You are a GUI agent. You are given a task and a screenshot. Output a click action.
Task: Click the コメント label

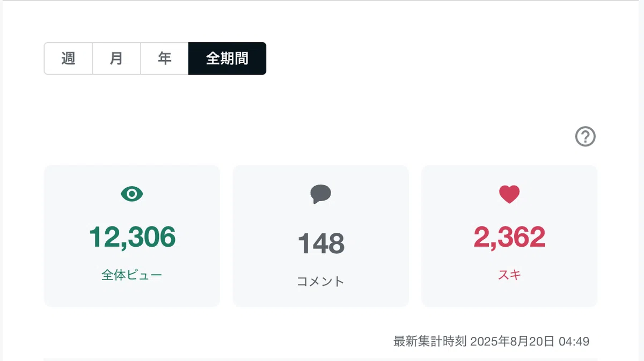tap(320, 282)
